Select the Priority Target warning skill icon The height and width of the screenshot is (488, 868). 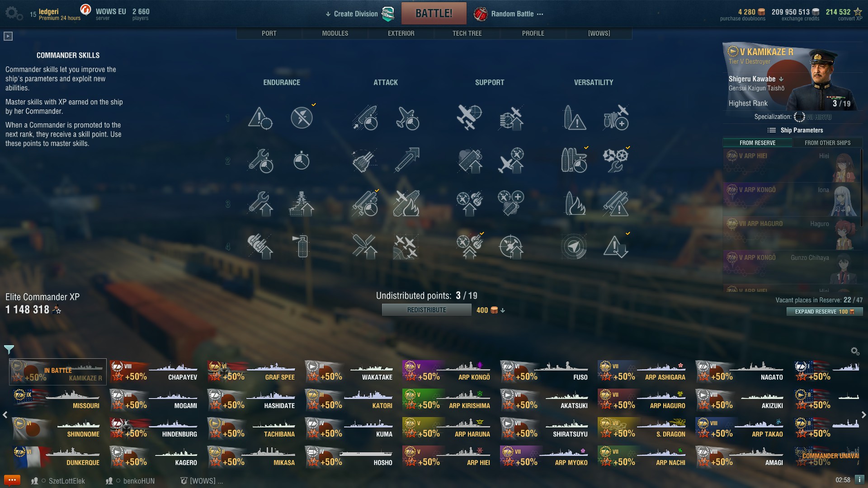coord(260,118)
